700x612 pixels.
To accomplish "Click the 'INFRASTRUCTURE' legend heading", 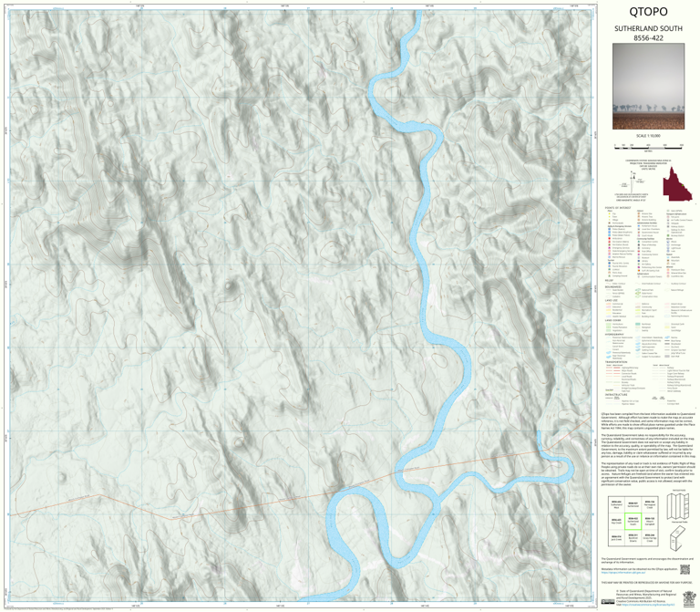I will pyautogui.click(x=616, y=395).
